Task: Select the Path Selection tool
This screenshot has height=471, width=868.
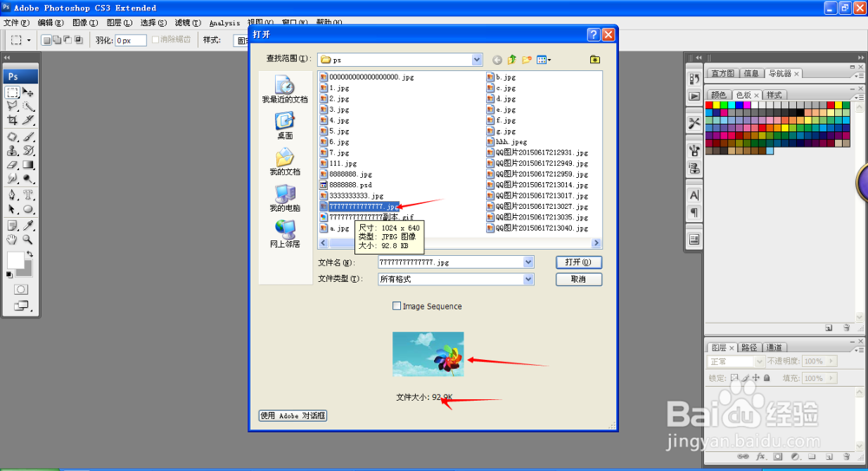Action: tap(12, 209)
